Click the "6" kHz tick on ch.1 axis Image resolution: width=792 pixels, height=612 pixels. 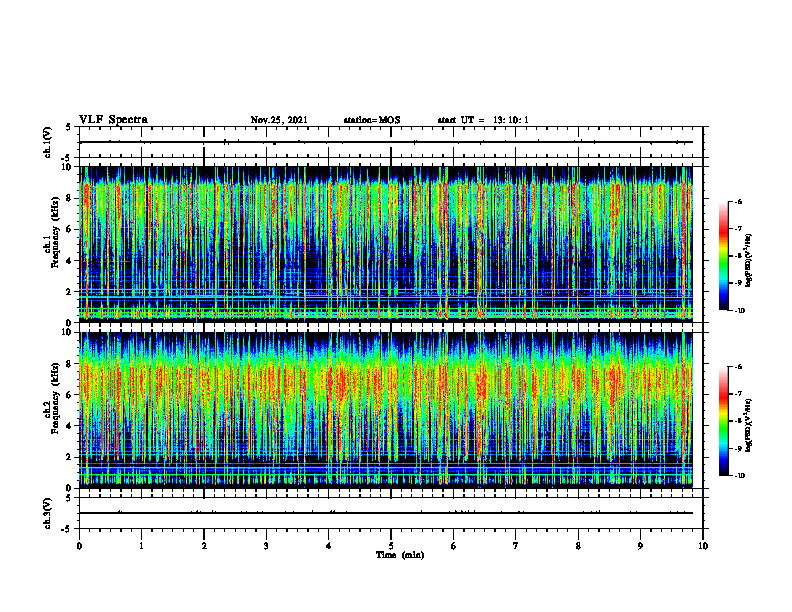click(70, 229)
